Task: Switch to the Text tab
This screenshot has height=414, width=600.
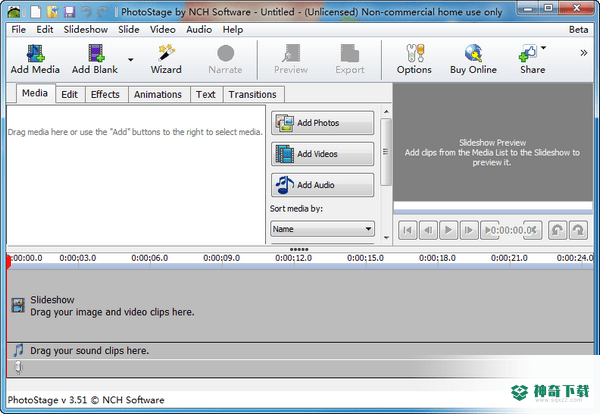Action: 206,95
